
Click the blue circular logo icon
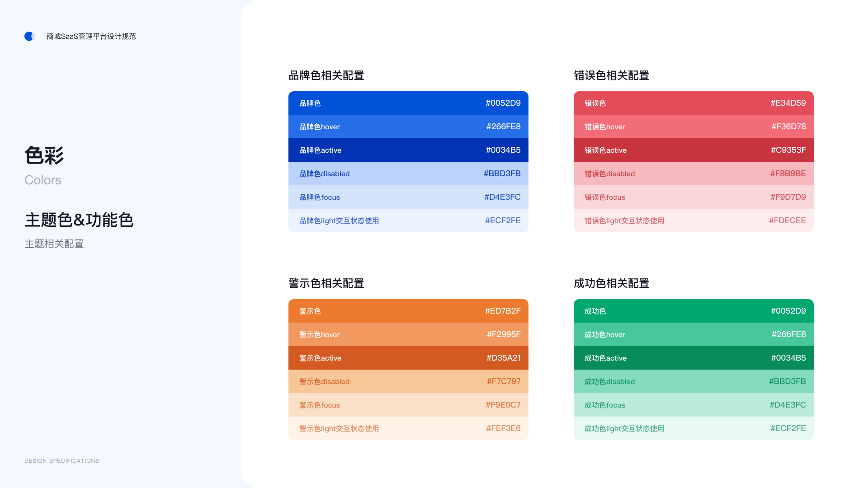pos(30,36)
